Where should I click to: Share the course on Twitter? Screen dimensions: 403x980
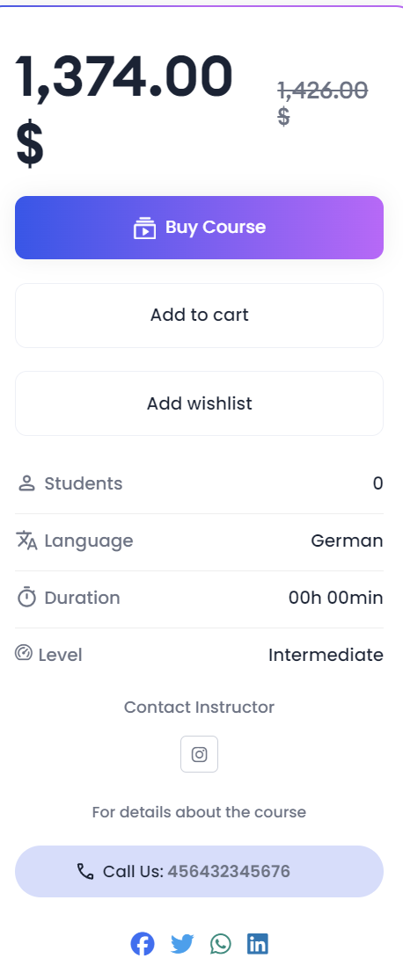(x=182, y=944)
